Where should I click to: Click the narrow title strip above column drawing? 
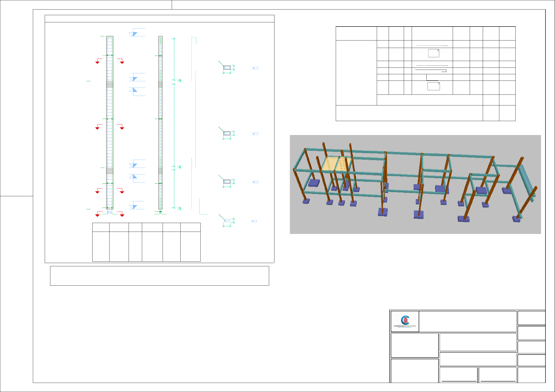pos(159,19)
